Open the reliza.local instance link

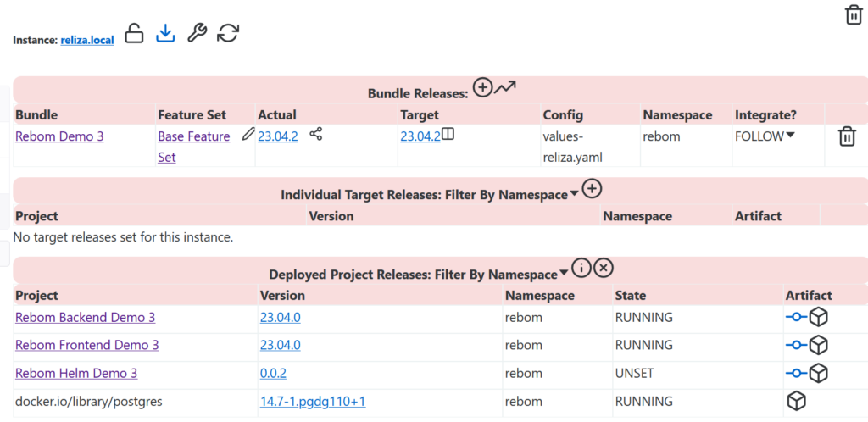coord(87,41)
